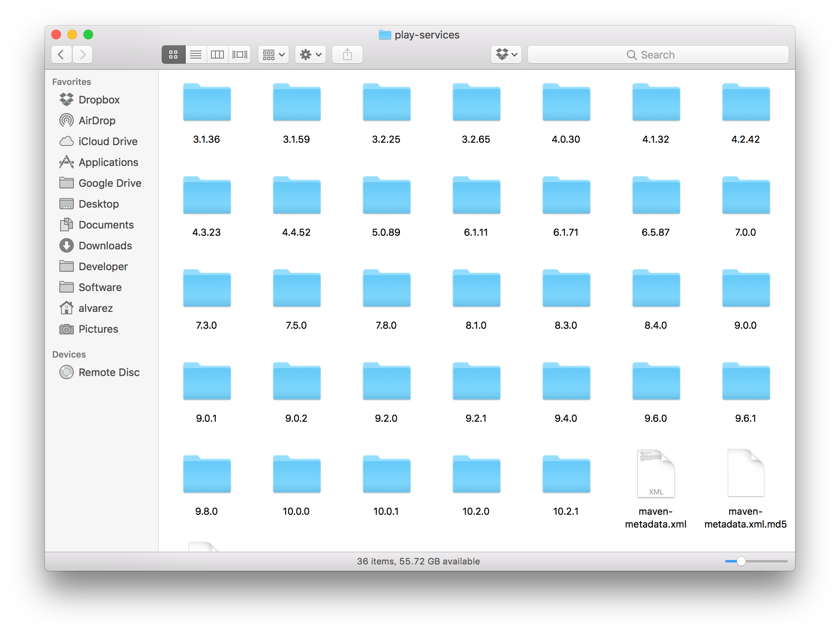Screen dimensions: 840x635
Task: Click the icon size slider
Action: [756, 561]
